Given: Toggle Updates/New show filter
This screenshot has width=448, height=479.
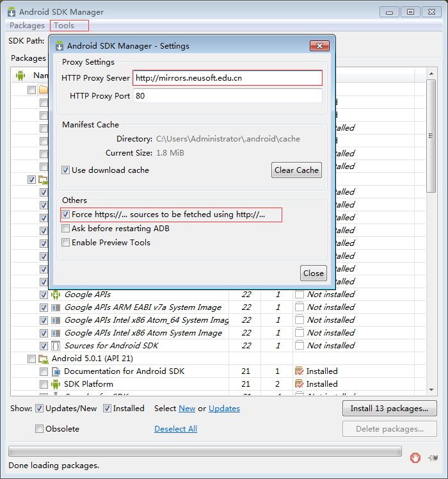Looking at the screenshot, I should coord(39,409).
